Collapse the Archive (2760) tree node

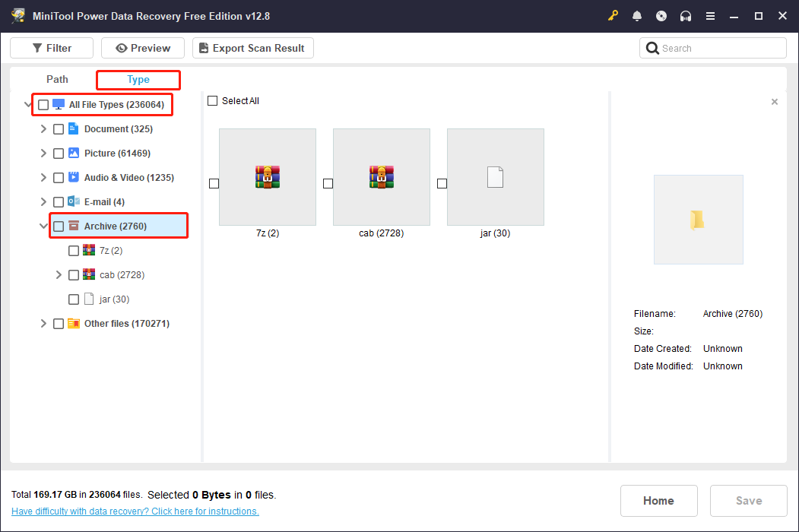point(43,225)
